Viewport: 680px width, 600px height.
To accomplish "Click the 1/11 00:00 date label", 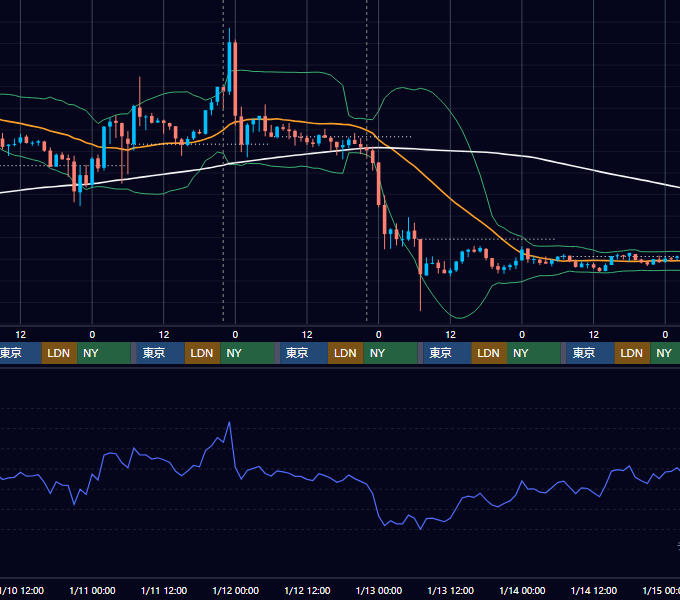I will click(92, 590).
